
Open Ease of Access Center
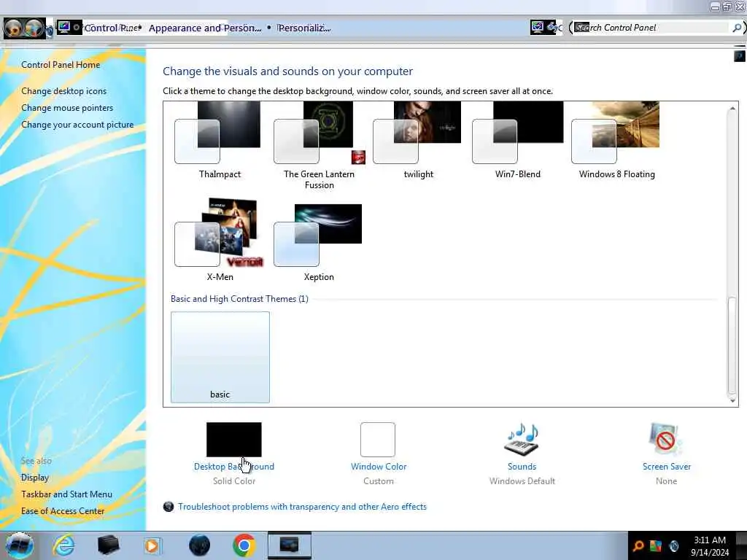click(x=63, y=510)
